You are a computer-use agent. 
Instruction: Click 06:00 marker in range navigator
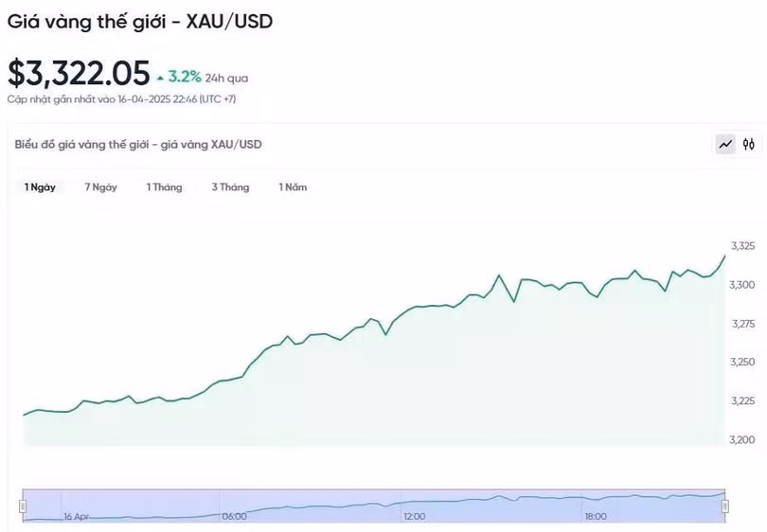coord(234,517)
